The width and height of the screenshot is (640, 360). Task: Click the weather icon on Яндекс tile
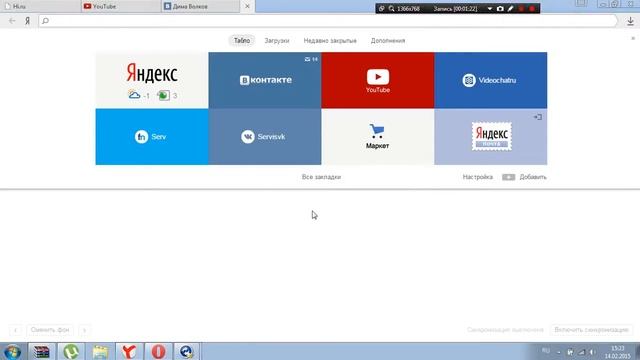click(x=134, y=95)
